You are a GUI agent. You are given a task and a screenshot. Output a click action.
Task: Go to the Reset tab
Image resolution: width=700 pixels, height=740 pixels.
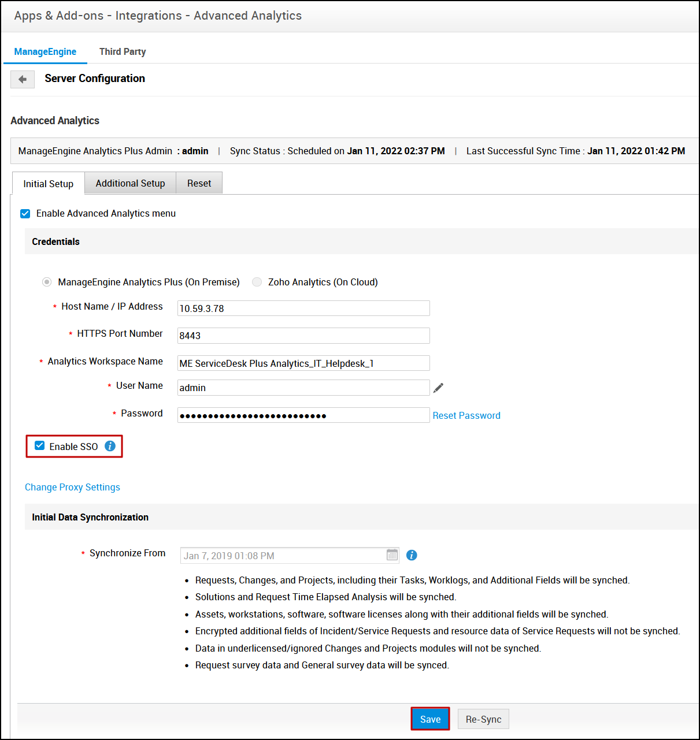point(199,183)
